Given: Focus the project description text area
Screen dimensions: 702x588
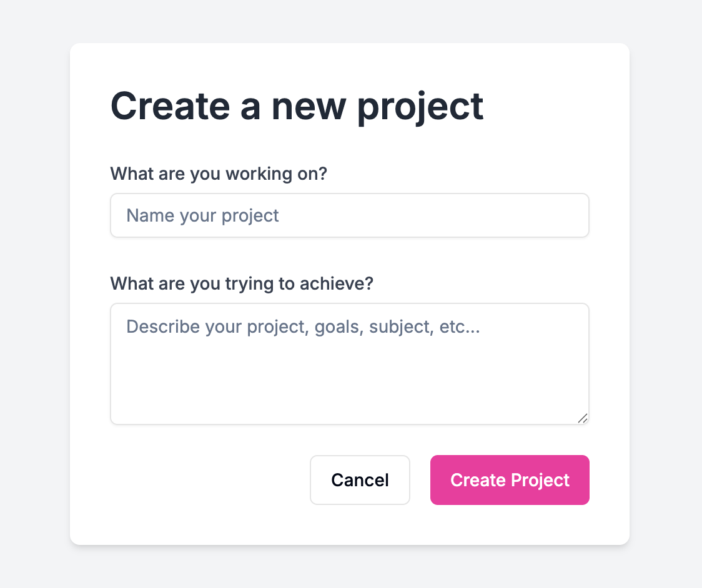Looking at the screenshot, I should 350,362.
